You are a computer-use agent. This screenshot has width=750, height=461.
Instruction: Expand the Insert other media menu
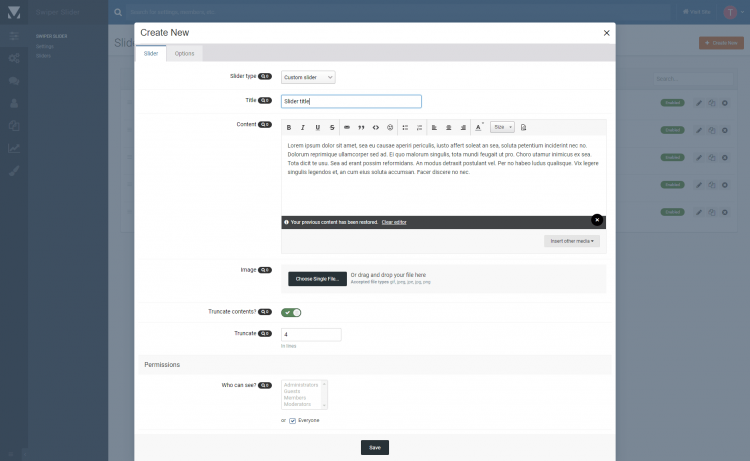pos(572,241)
